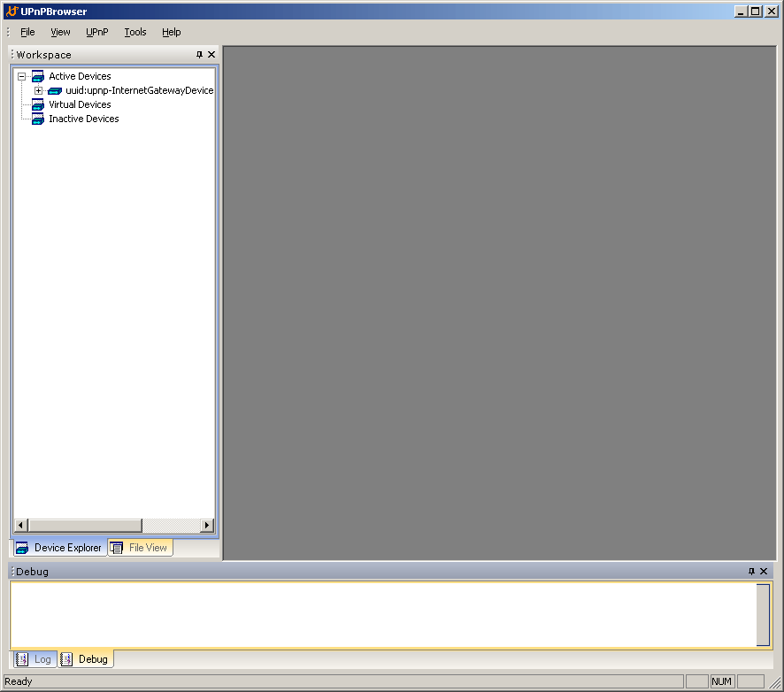
Task: Open the Help menu
Action: pyautogui.click(x=171, y=32)
